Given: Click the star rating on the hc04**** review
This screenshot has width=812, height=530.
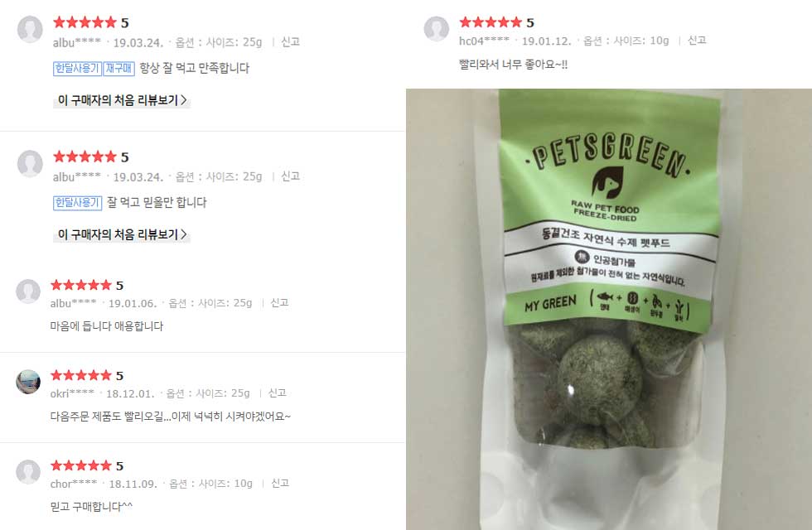Looking at the screenshot, I should click(491, 22).
